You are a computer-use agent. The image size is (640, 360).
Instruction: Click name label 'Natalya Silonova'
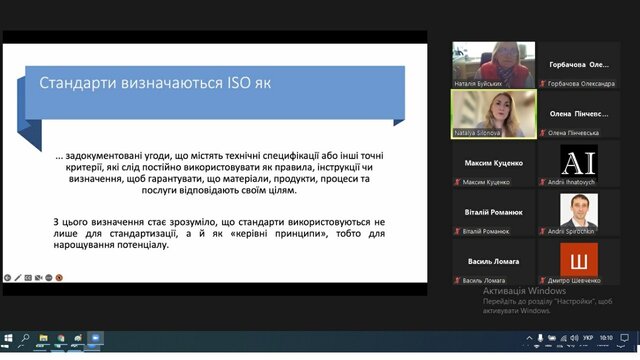click(x=477, y=133)
